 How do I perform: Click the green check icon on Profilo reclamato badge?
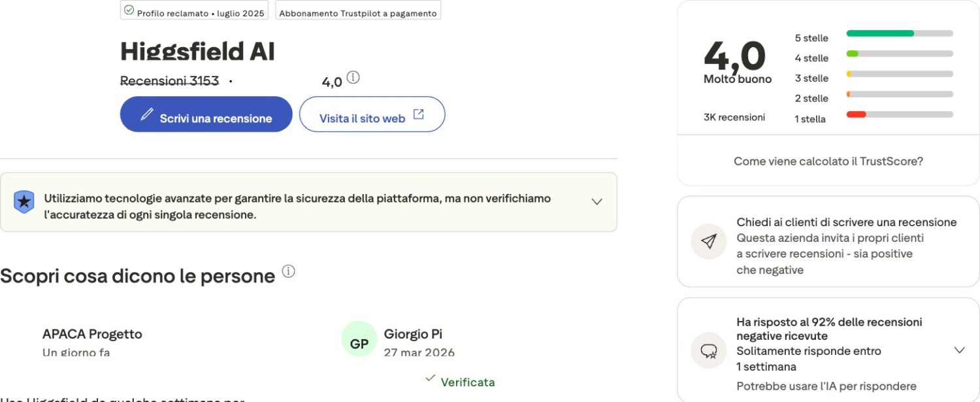coord(129,10)
